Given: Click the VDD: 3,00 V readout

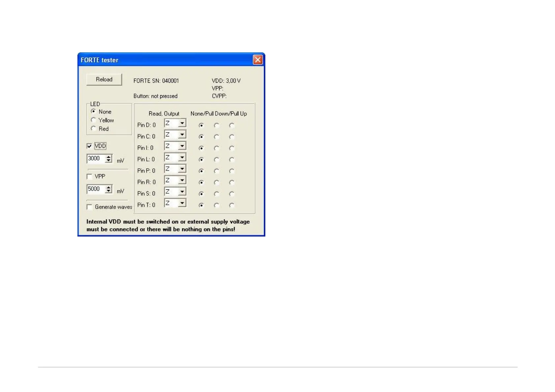Looking at the screenshot, I should tap(226, 81).
